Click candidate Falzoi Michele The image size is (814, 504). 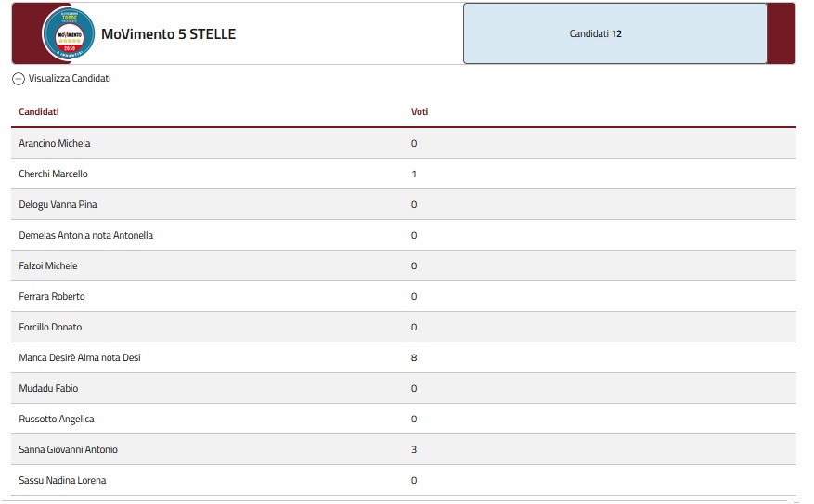click(x=47, y=265)
